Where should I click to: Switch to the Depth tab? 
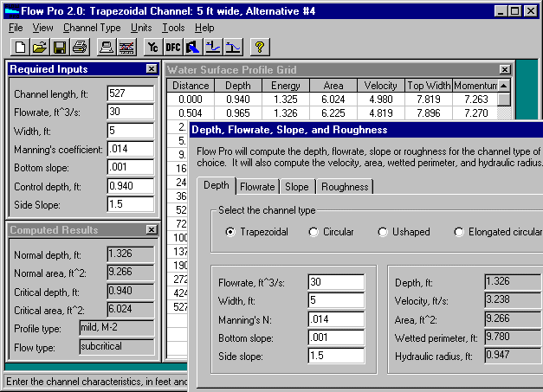click(217, 185)
